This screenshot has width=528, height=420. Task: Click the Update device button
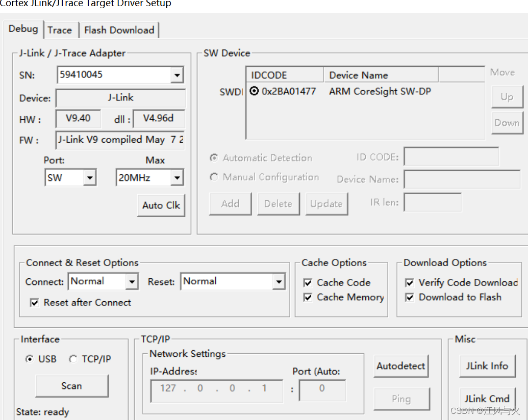pos(326,204)
